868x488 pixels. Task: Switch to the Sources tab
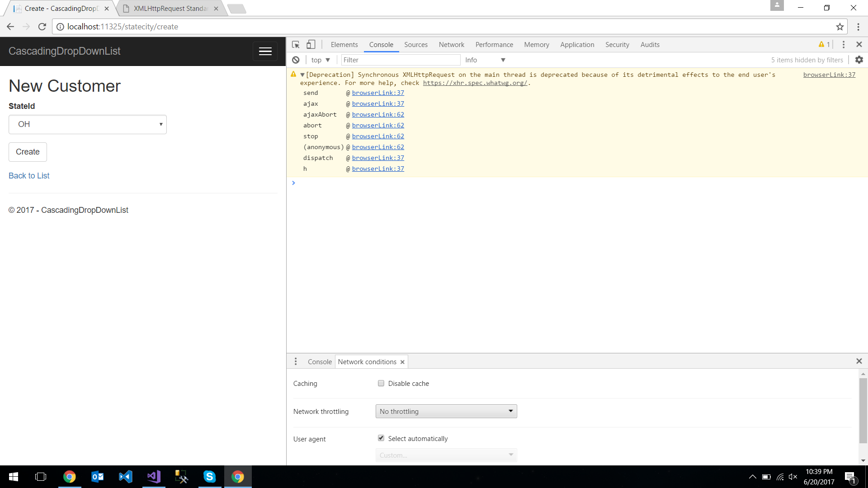click(415, 44)
